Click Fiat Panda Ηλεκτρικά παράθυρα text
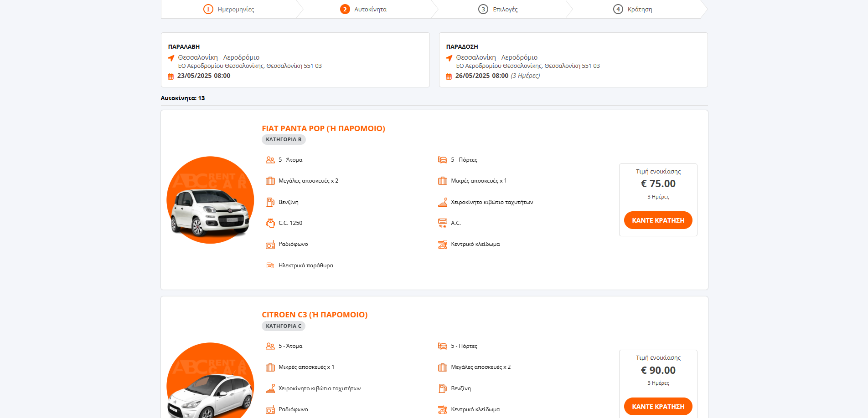Viewport: 868px width, 418px height. tap(306, 265)
